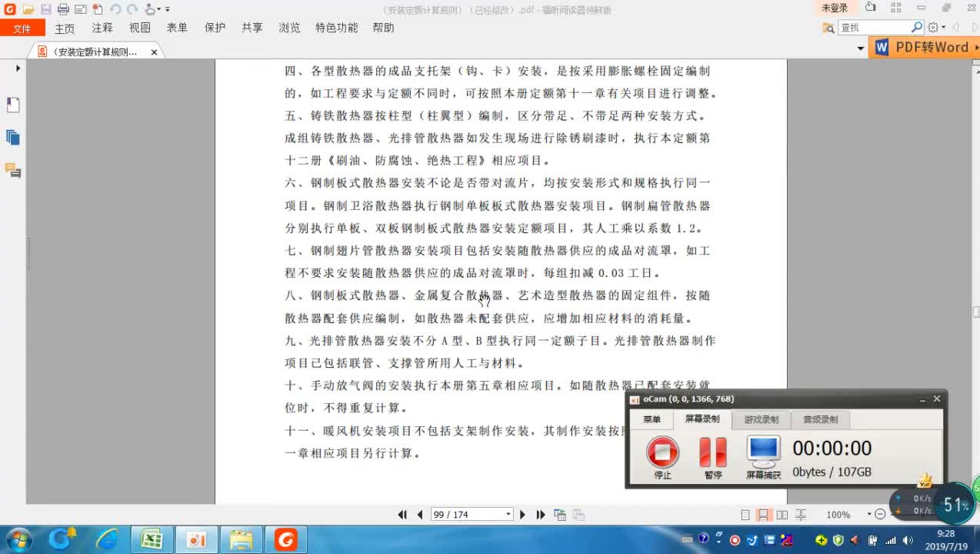
Task: Open the 帮助 ribbon tab
Action: [383, 28]
